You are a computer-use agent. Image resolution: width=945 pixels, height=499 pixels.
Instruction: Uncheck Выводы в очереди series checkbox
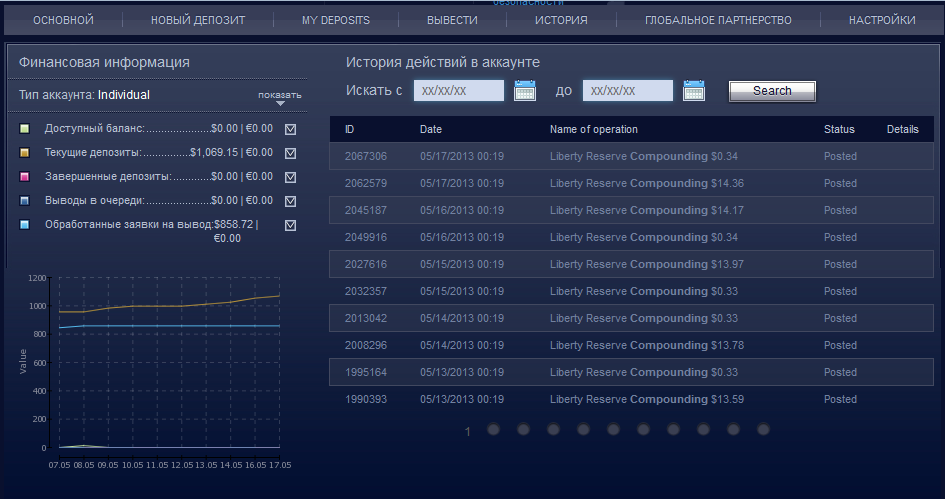(x=291, y=201)
